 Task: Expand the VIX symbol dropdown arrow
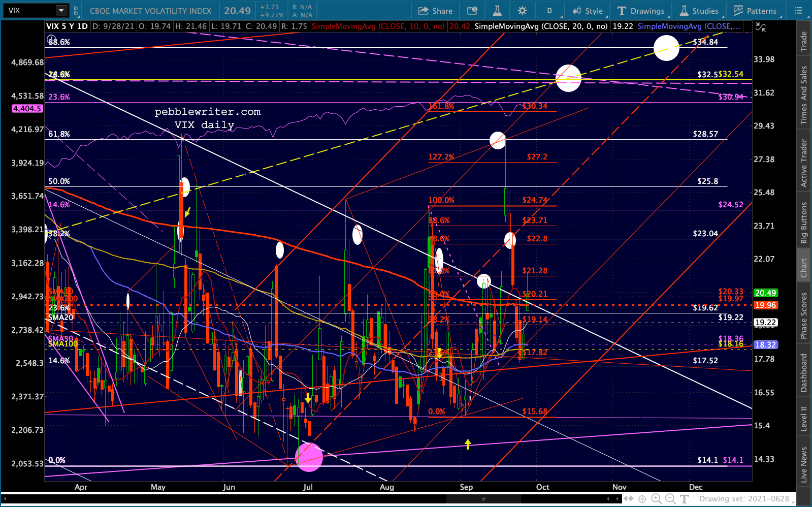pos(61,11)
